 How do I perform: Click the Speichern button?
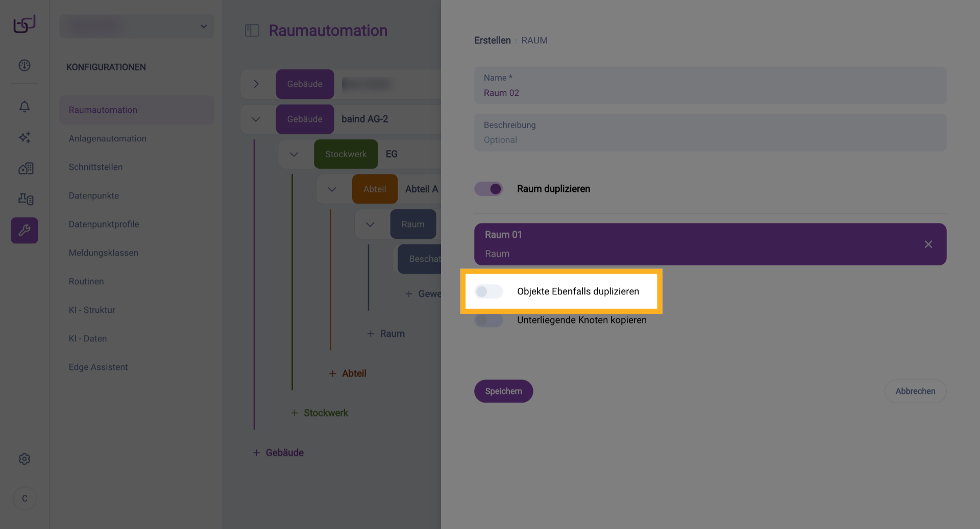click(503, 391)
